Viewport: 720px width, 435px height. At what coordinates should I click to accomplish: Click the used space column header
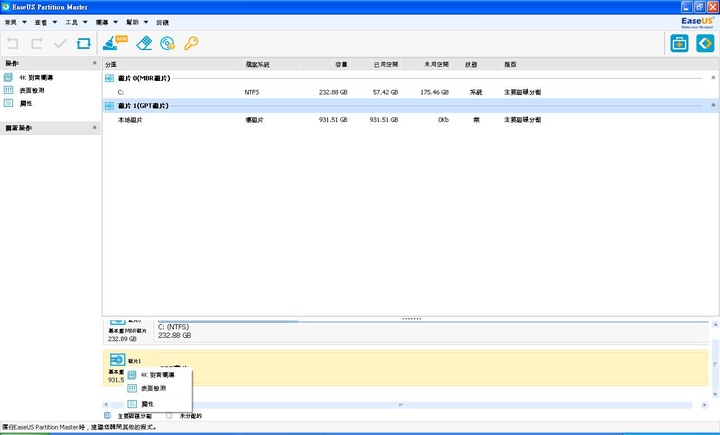click(x=376, y=64)
